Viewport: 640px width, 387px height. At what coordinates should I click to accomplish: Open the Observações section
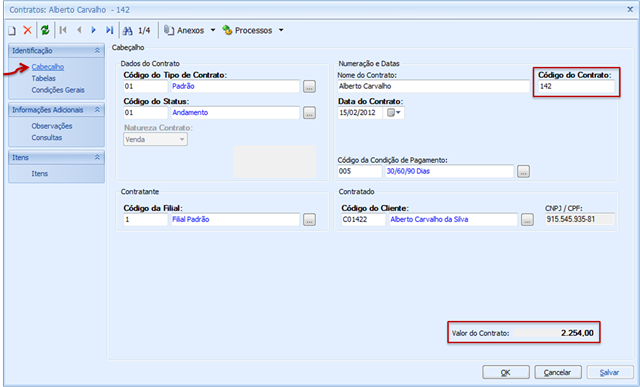[52, 126]
